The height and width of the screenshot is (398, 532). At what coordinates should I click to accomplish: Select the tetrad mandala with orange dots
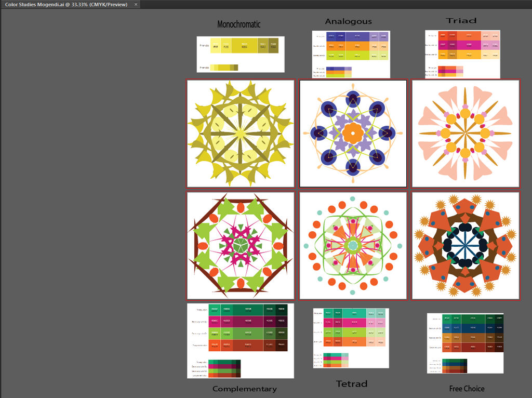coord(353,246)
